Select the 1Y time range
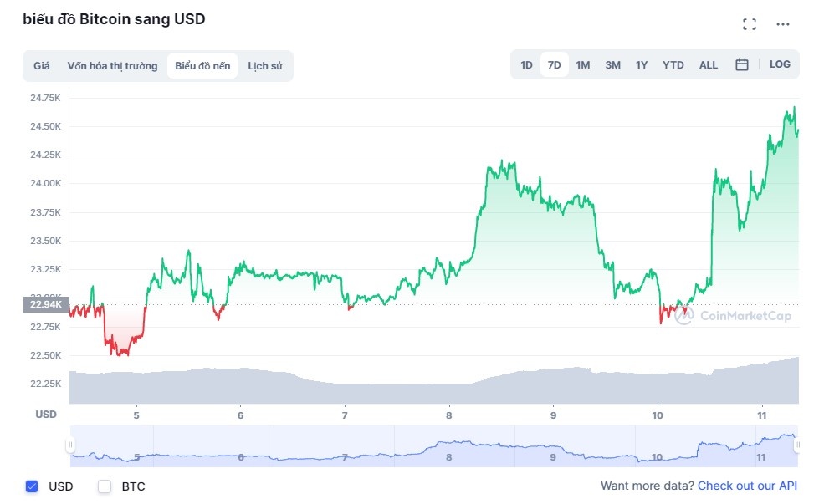819x504 pixels. click(x=642, y=64)
